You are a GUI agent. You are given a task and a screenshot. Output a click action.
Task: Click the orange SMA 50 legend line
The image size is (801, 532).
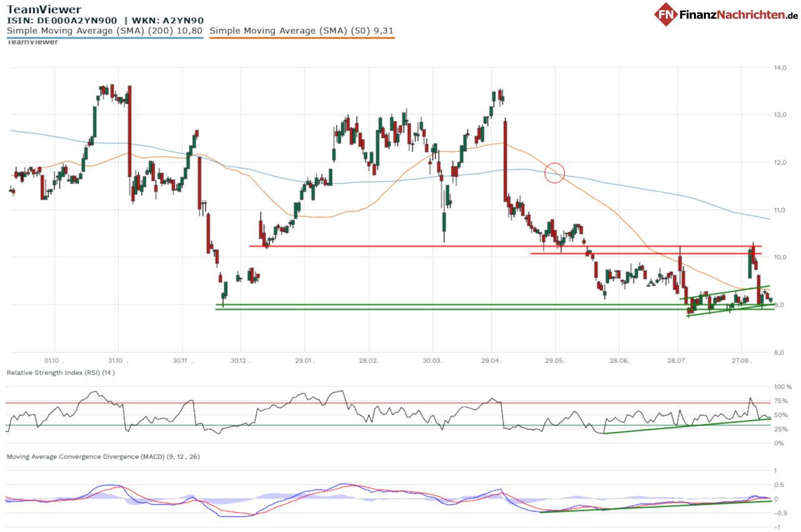[x=302, y=38]
